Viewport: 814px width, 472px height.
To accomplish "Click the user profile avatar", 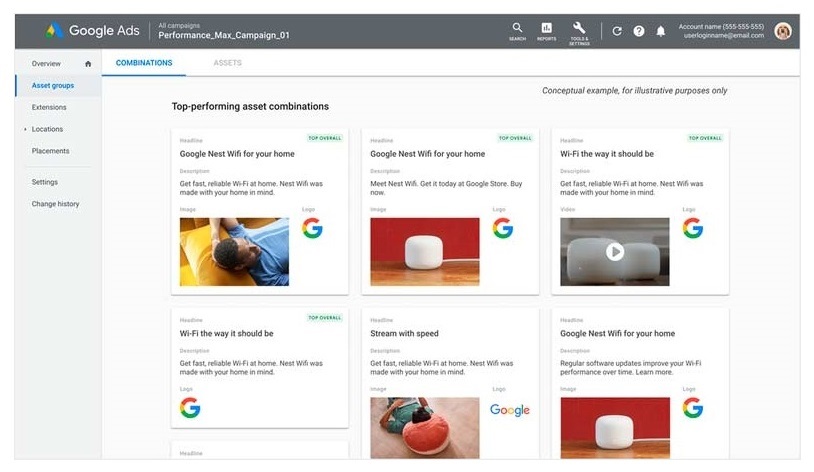I will pyautogui.click(x=783, y=31).
